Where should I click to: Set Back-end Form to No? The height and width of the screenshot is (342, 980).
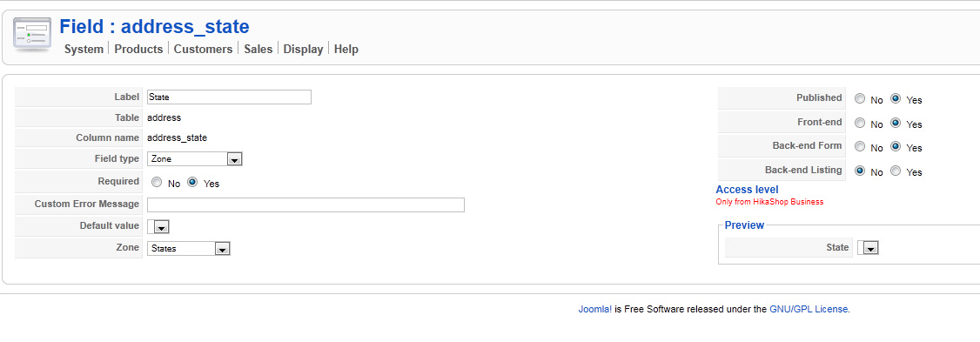860,147
